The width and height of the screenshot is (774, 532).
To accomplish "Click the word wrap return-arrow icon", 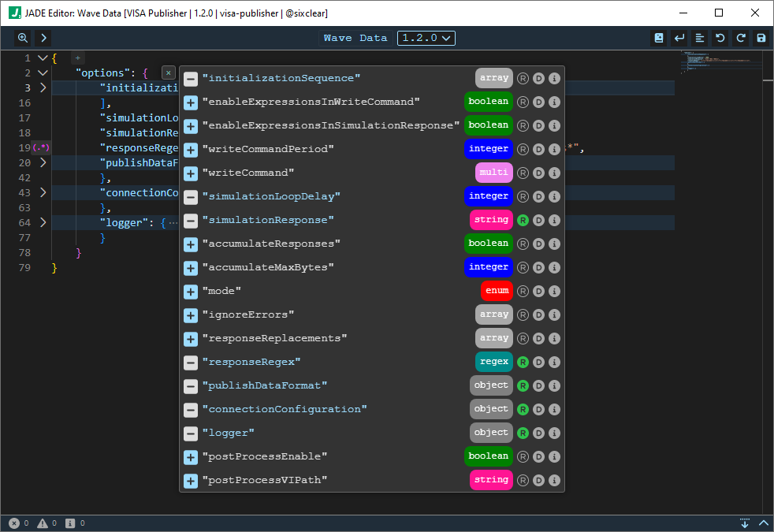I will coord(679,38).
